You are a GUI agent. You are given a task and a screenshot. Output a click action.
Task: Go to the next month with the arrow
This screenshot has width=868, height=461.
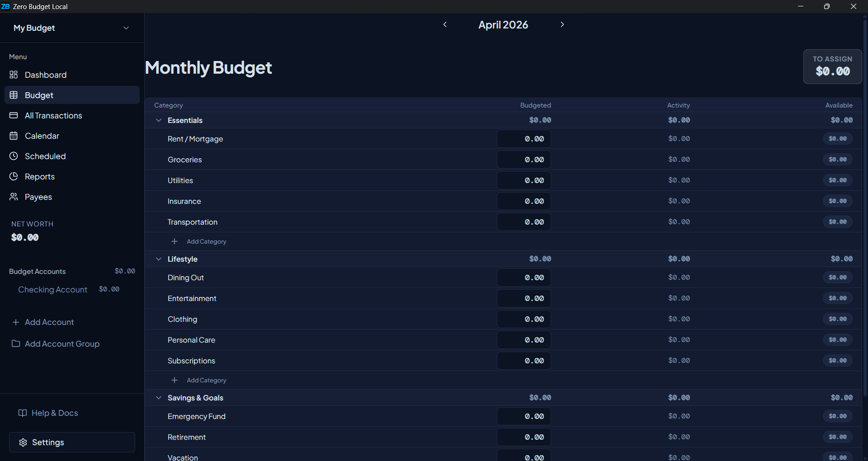pos(562,24)
